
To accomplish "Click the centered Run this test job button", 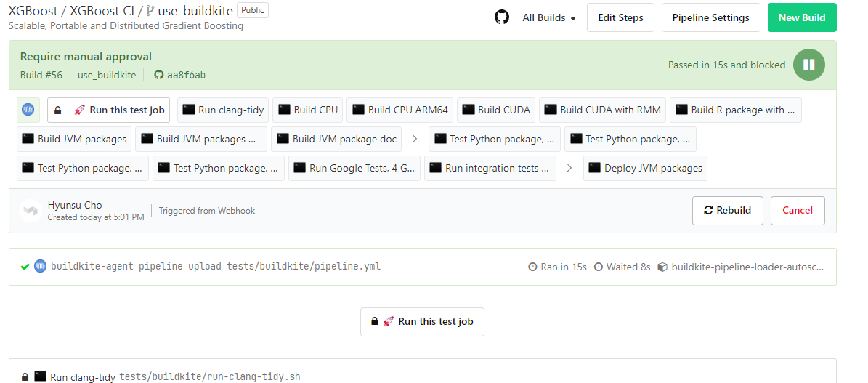I will pos(422,321).
